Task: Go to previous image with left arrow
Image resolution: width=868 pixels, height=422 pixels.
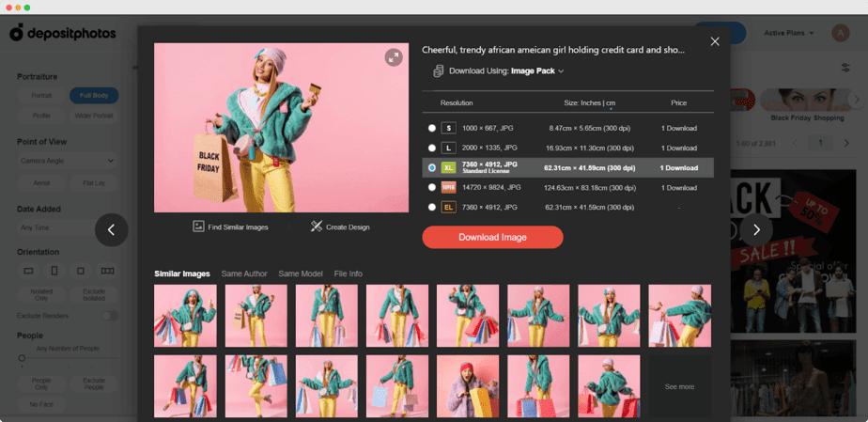Action: tap(111, 230)
